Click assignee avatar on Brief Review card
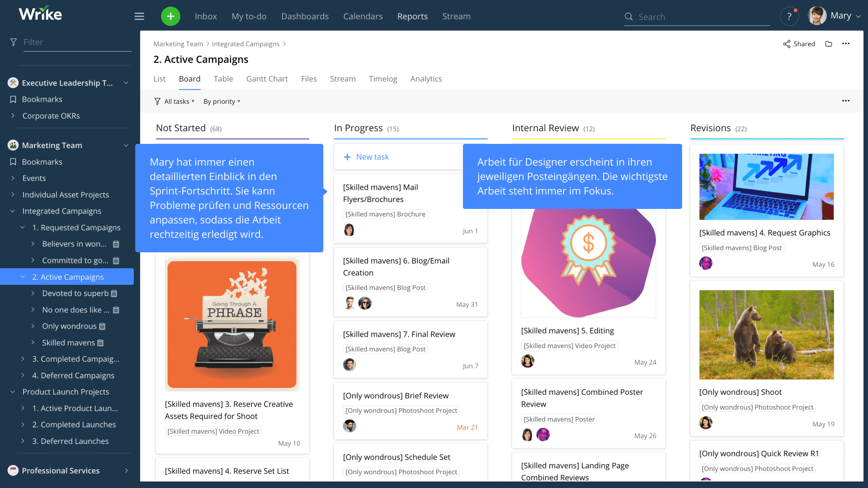 349,426
